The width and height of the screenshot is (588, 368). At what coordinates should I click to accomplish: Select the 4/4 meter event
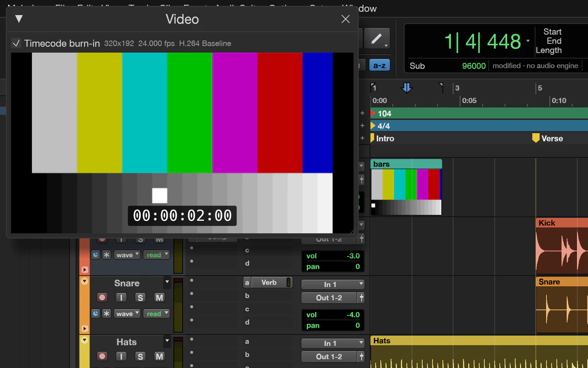click(380, 126)
